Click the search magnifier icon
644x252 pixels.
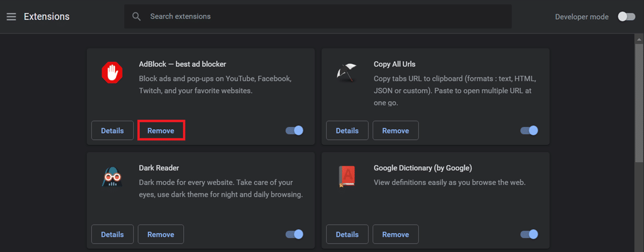pos(136,17)
